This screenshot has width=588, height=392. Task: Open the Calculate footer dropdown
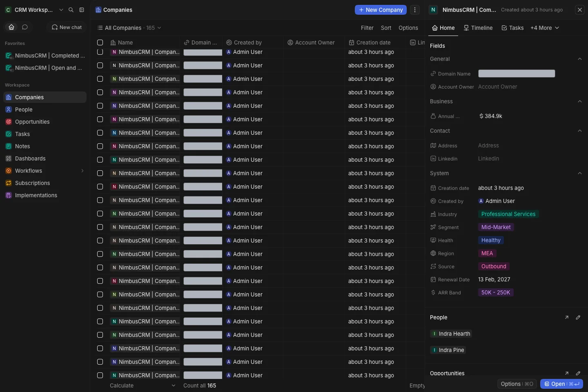point(143,385)
